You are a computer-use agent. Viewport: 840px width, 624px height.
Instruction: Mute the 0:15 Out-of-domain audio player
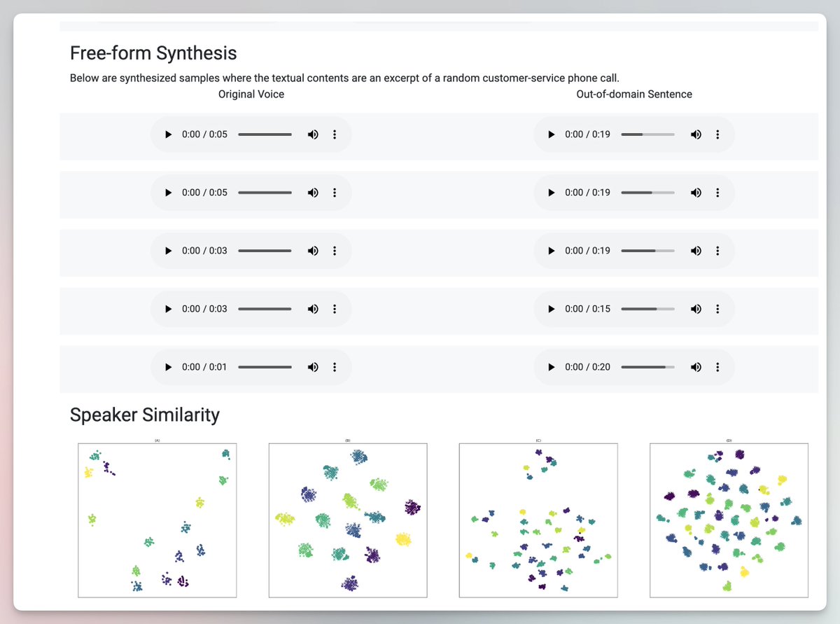point(696,309)
